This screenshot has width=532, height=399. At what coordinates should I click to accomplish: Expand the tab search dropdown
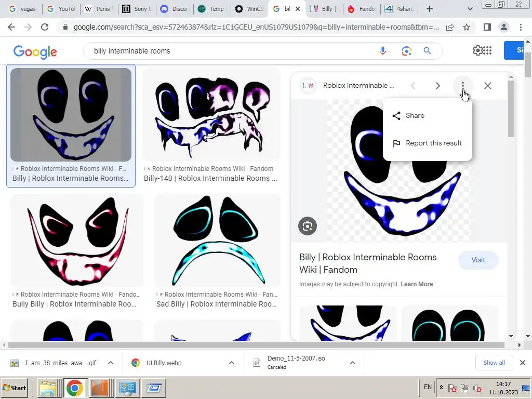470,9
